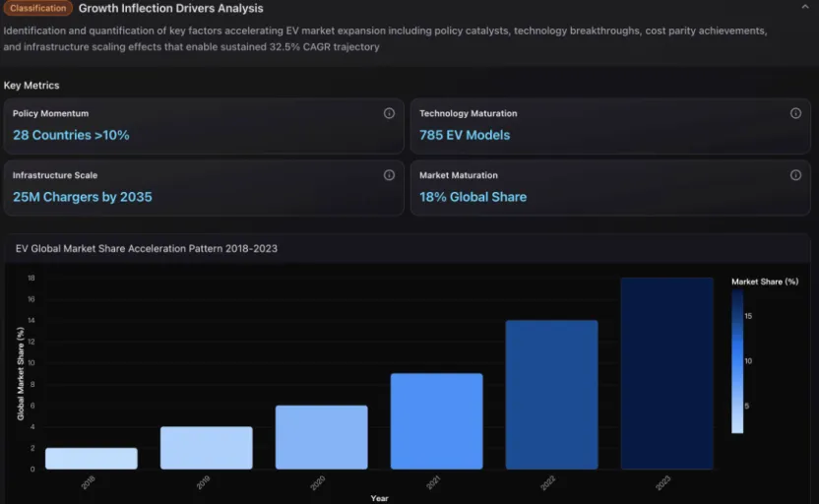Select the 785 EV Models metric value
This screenshot has width=819, height=504.
point(465,135)
